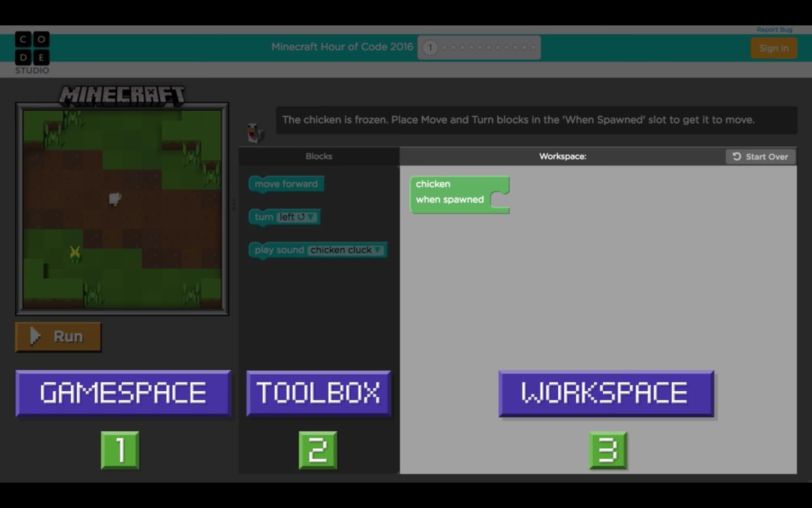Screen dimensions: 812x508
Task: Jump to the last level progress dot
Action: click(533, 47)
